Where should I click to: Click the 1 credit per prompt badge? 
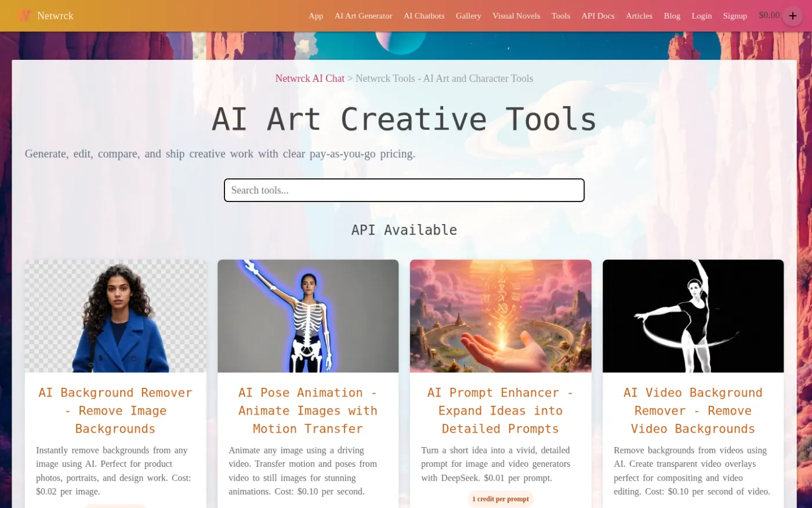[x=501, y=499]
